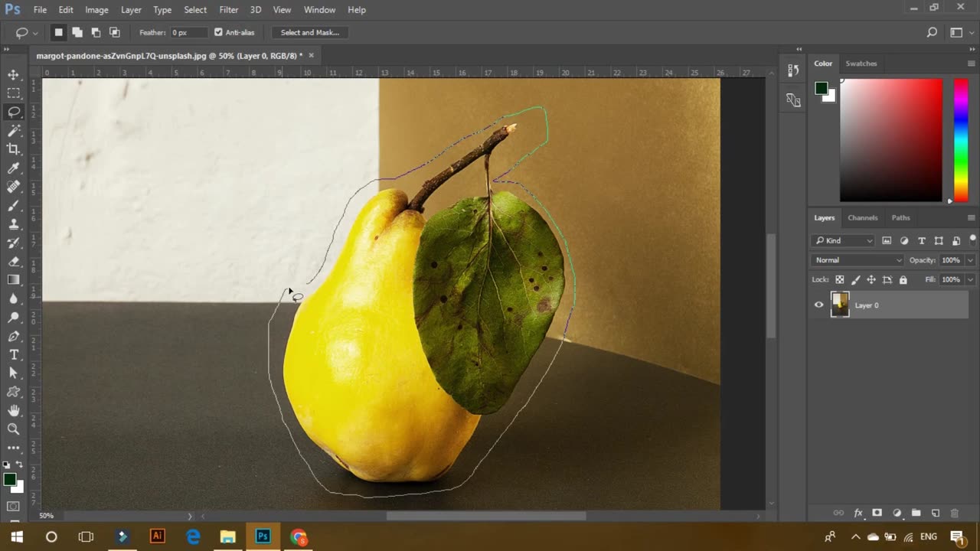Select the Blur tool
The height and width of the screenshot is (551, 980).
[x=14, y=298]
